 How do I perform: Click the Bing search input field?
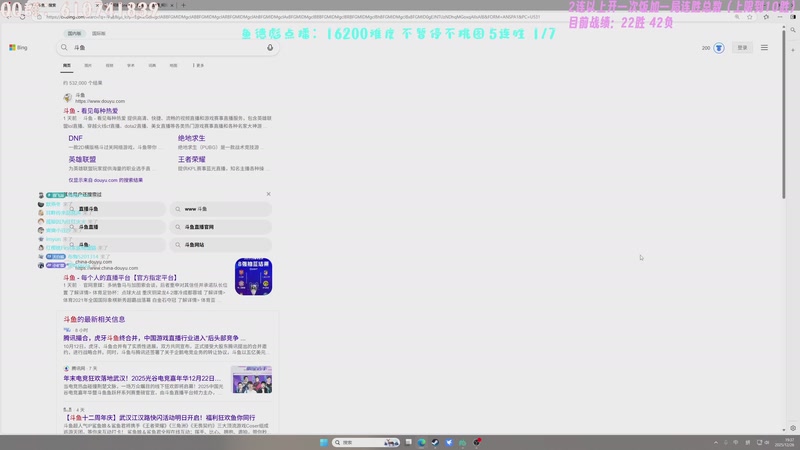coord(167,47)
